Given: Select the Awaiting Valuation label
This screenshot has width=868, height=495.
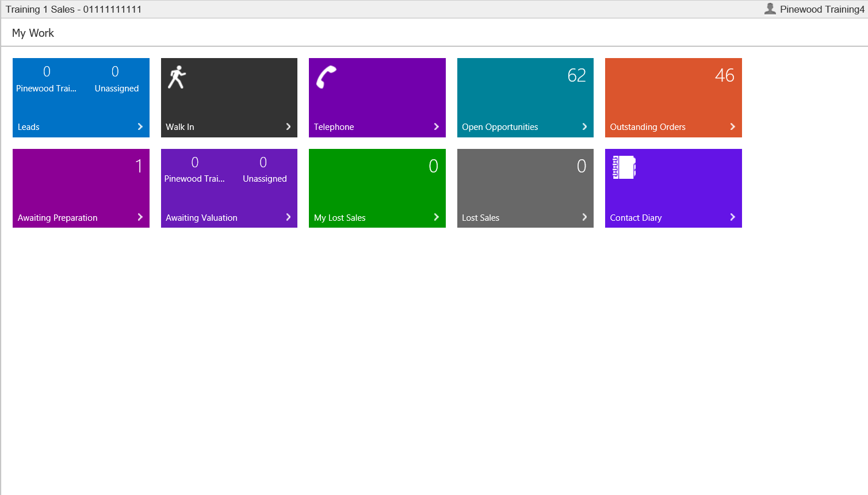Looking at the screenshot, I should tap(201, 218).
